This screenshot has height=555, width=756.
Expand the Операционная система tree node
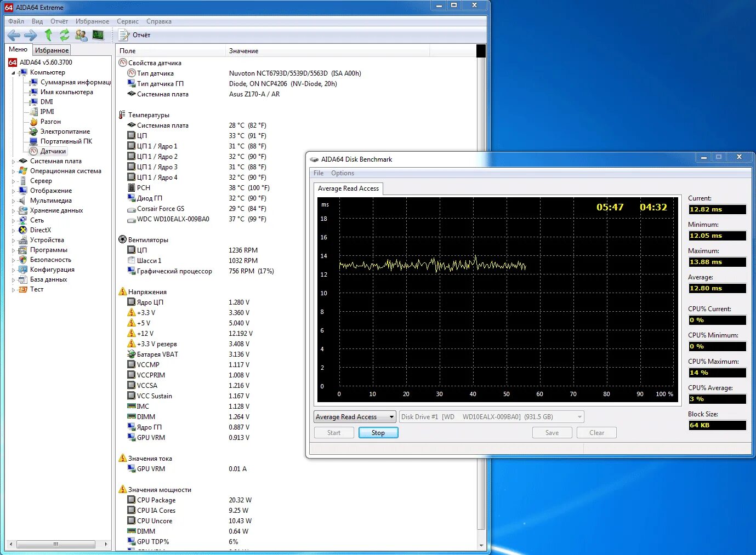14,171
